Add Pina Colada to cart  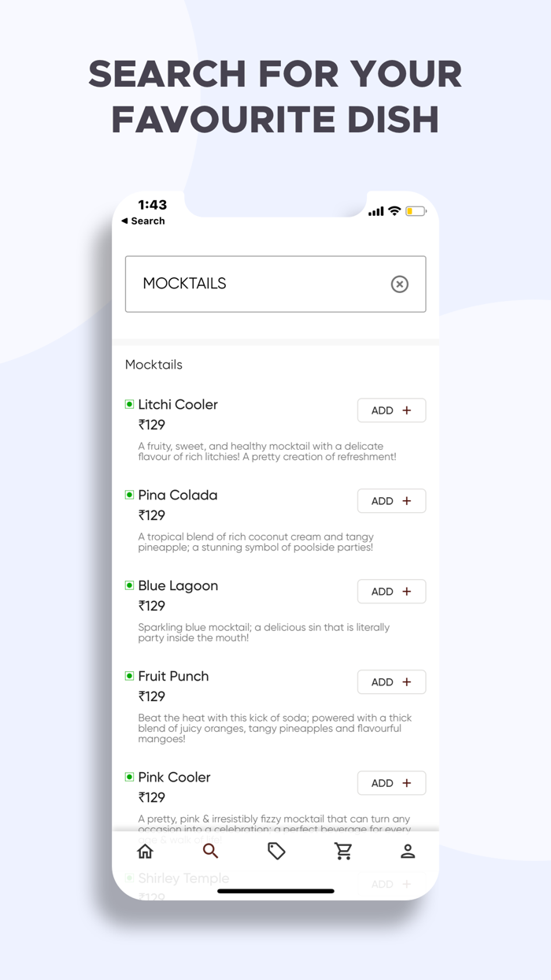point(391,501)
